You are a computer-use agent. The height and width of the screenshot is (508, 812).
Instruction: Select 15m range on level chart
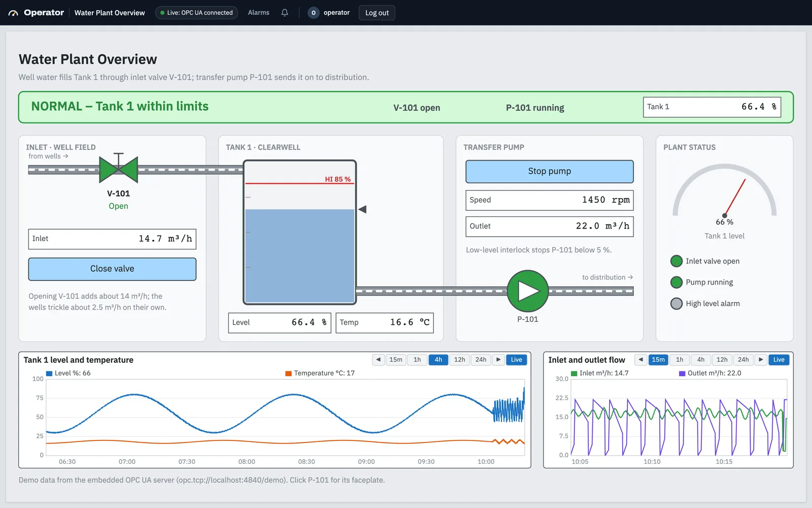pos(396,360)
